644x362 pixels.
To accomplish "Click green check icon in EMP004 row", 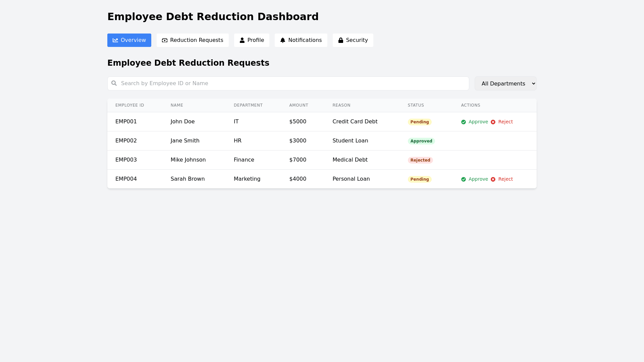I will [464, 179].
